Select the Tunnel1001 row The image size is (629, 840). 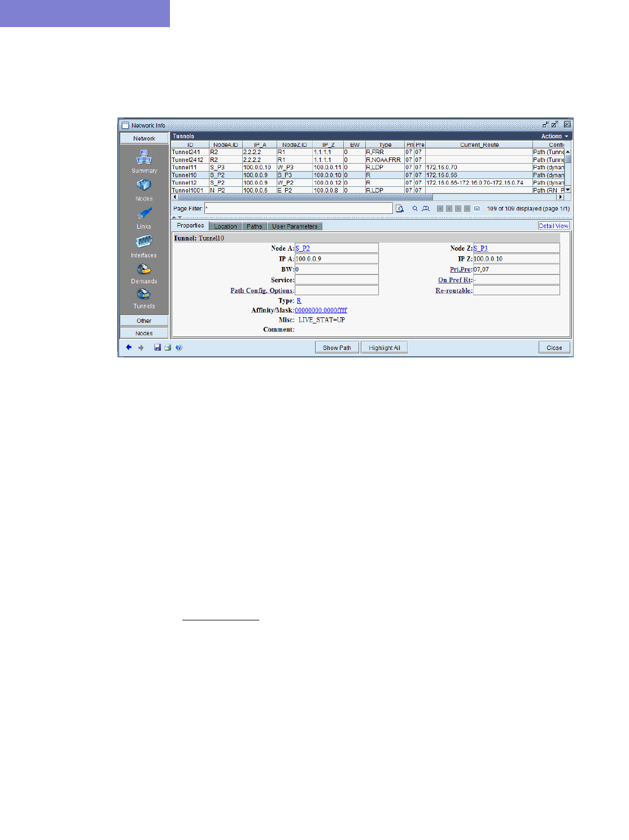coord(368,190)
